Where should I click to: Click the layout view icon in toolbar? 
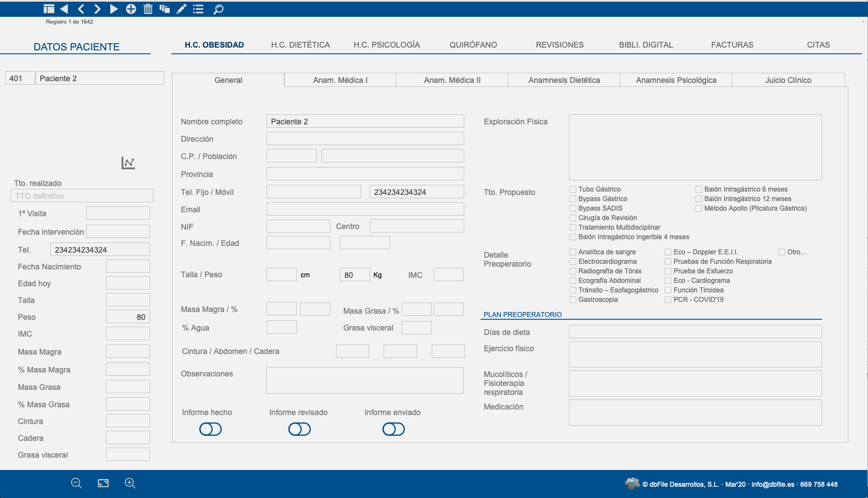(49, 9)
